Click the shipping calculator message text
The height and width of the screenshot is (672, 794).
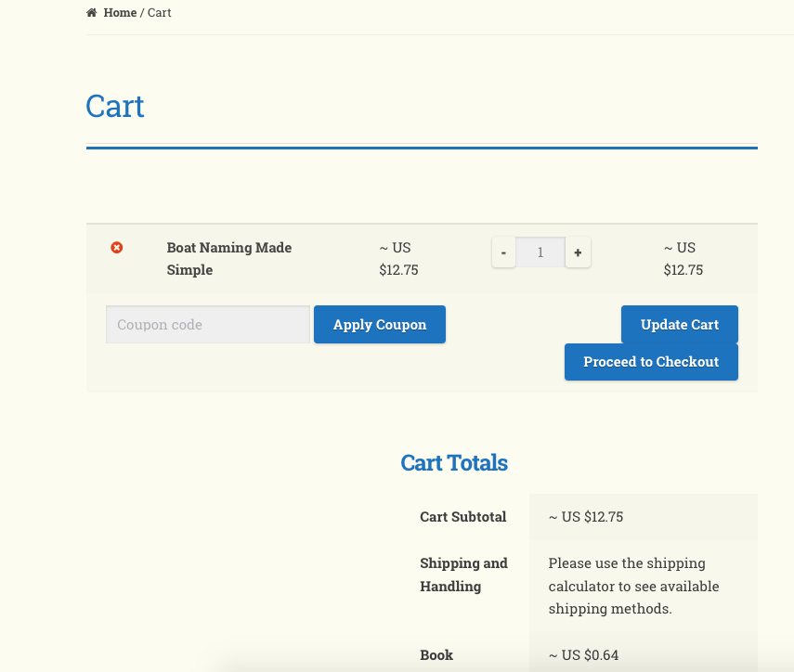pyautogui.click(x=633, y=587)
